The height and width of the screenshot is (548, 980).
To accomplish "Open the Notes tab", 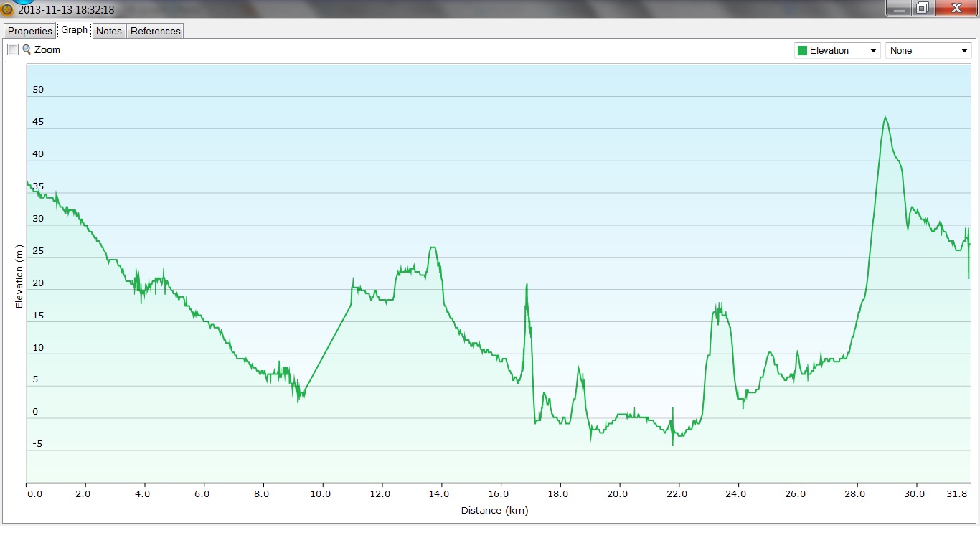I will pyautogui.click(x=109, y=31).
